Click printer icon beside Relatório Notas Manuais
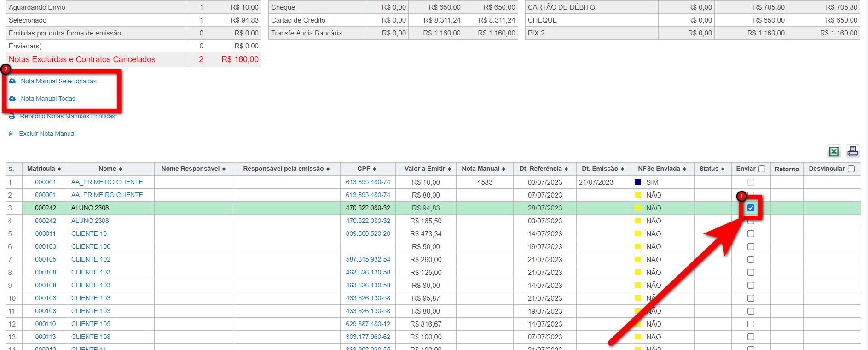 point(12,116)
